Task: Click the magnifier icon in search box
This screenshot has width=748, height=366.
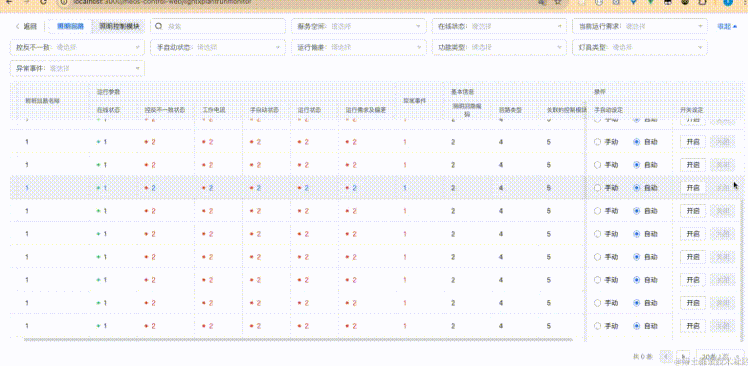Action: (x=160, y=26)
